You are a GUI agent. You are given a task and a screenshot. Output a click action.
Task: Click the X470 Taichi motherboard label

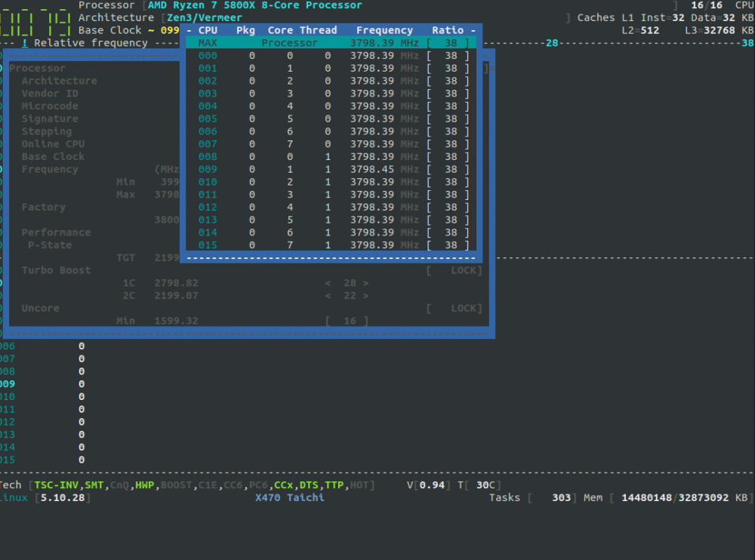pyautogui.click(x=290, y=497)
